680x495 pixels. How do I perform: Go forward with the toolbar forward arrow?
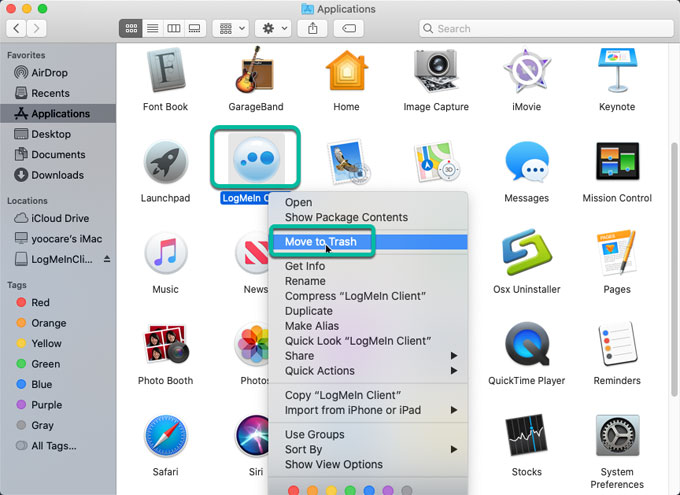(36, 29)
